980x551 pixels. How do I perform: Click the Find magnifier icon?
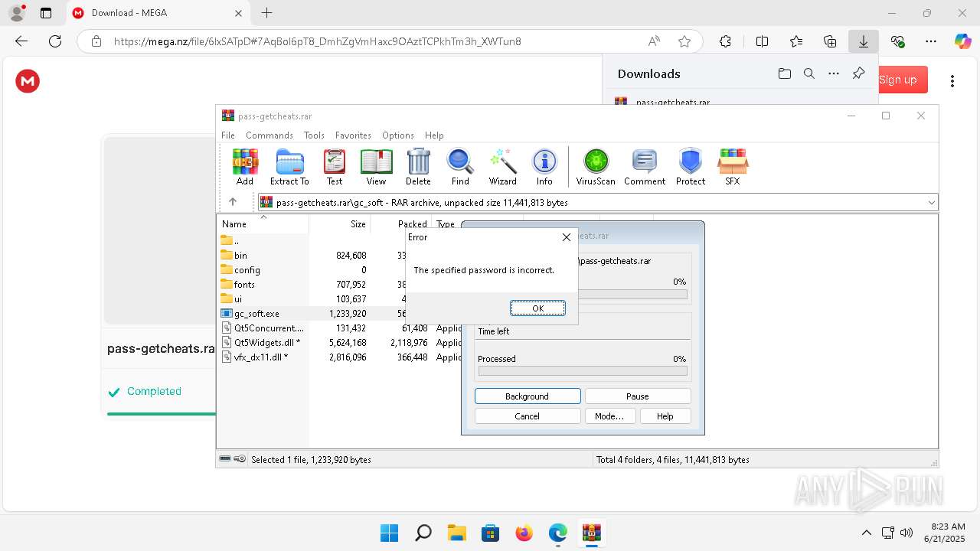click(460, 167)
